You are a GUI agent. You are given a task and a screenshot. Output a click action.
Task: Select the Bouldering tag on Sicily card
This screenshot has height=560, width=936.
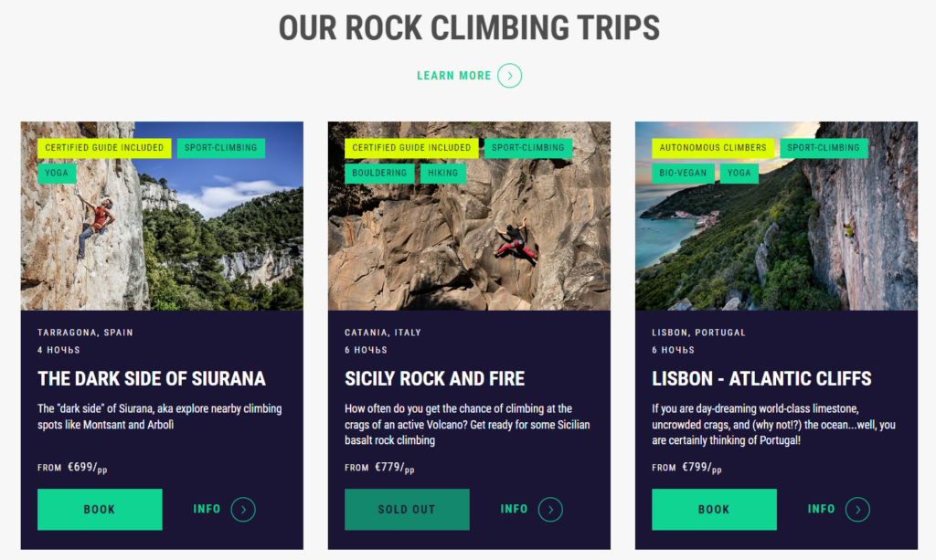click(379, 173)
